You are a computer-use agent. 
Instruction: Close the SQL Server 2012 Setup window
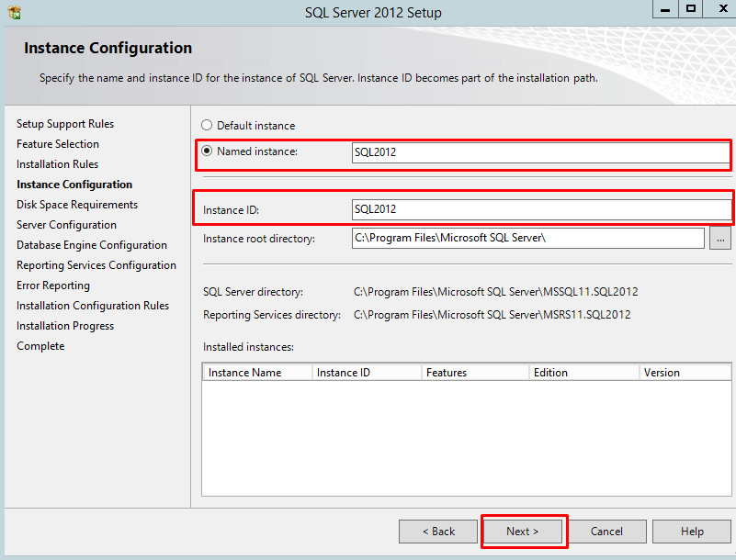click(x=723, y=9)
